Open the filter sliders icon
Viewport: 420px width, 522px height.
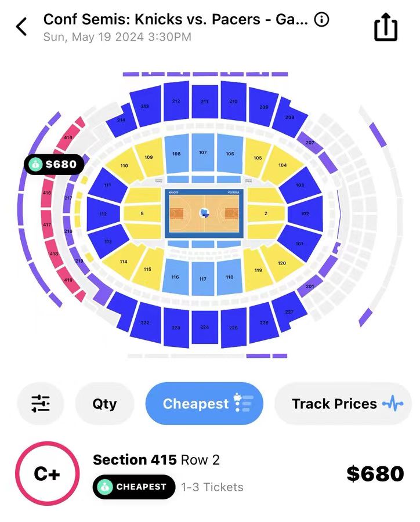click(40, 404)
